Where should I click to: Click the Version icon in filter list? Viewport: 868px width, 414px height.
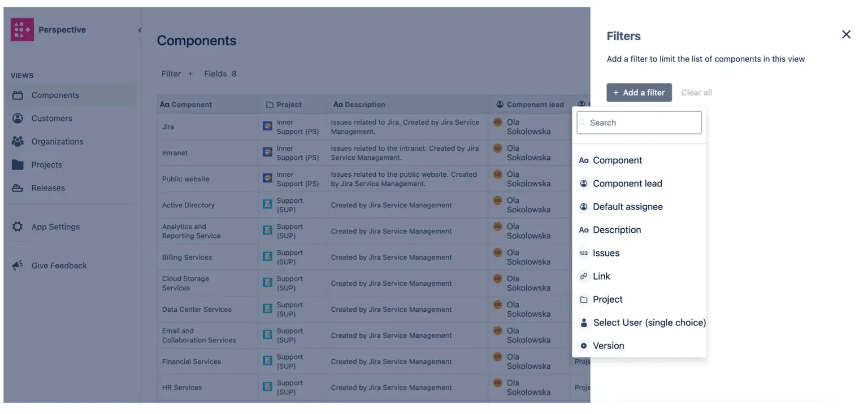tap(584, 346)
